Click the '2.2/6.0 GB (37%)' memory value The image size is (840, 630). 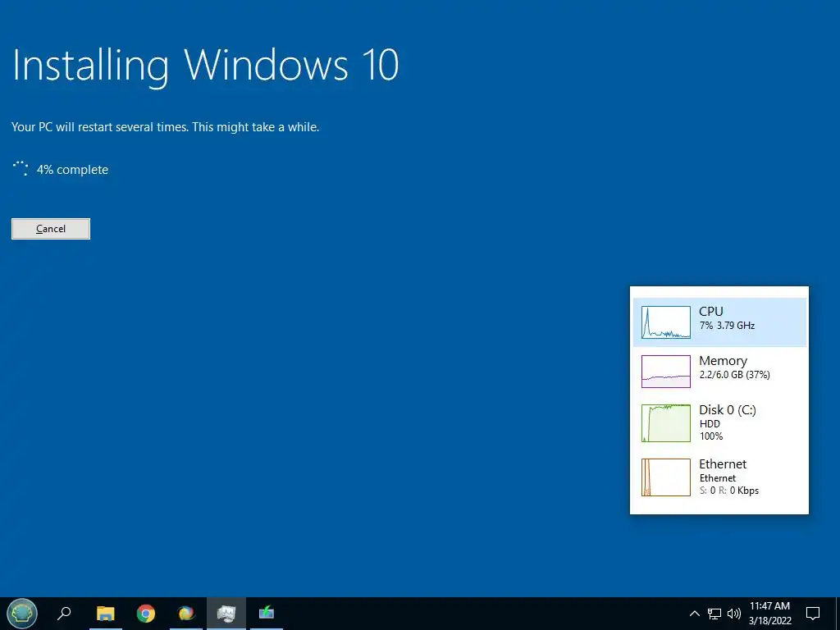(734, 375)
